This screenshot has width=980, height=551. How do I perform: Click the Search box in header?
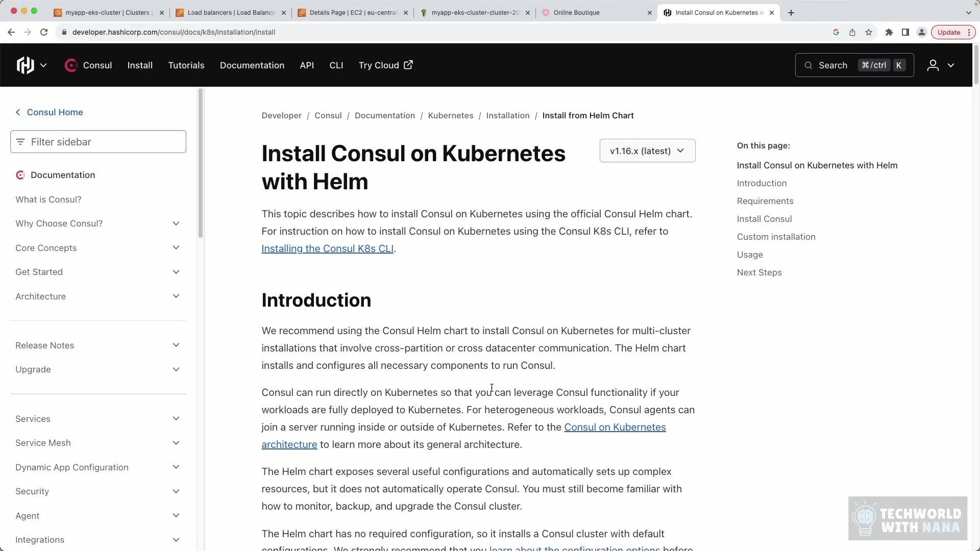coord(854,65)
